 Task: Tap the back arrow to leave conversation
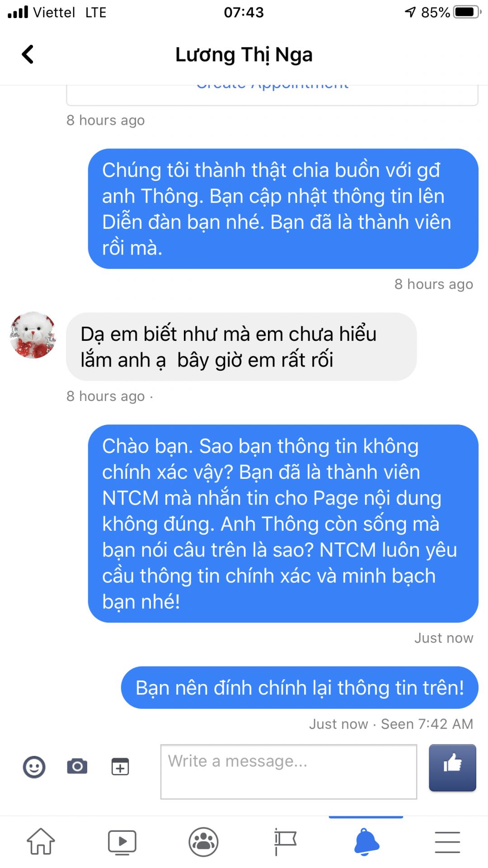coord(28,54)
